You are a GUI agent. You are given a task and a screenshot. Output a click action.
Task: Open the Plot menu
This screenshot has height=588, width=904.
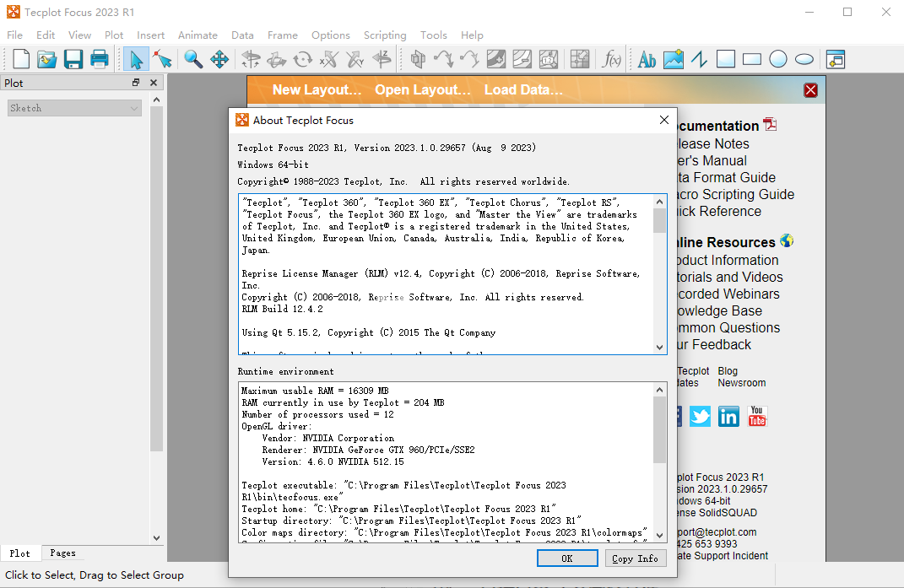pyautogui.click(x=114, y=35)
